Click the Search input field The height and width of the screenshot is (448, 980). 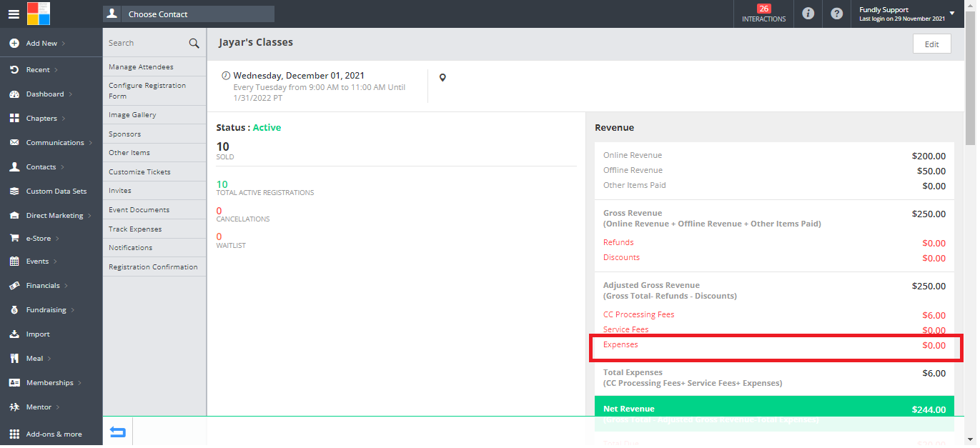[146, 44]
